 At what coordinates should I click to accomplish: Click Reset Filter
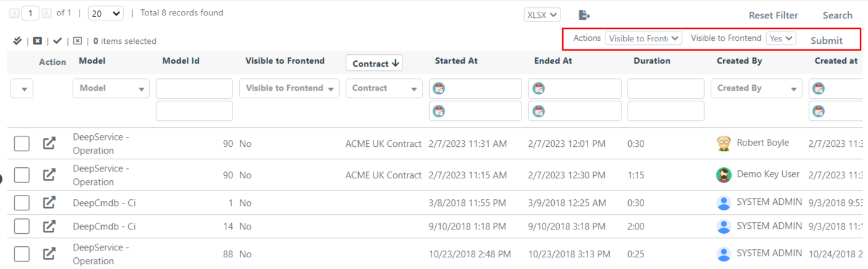pos(773,15)
